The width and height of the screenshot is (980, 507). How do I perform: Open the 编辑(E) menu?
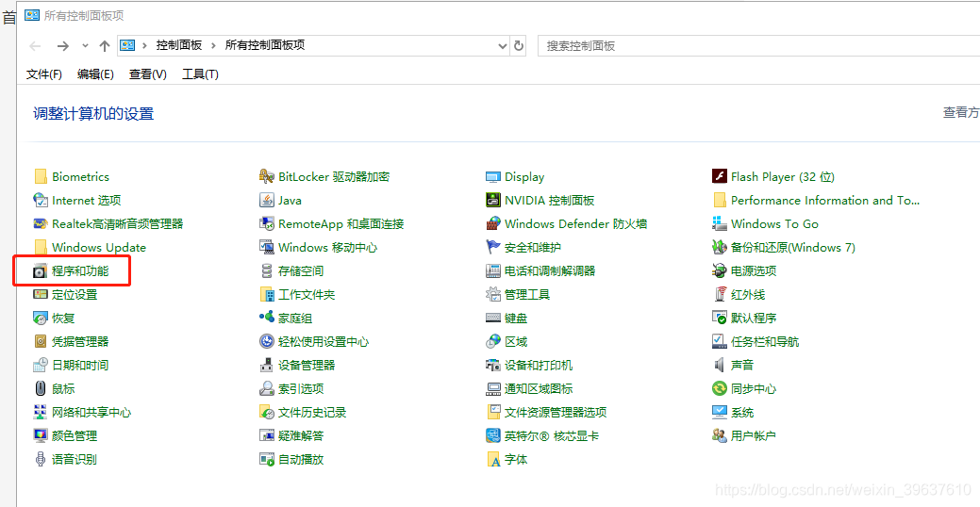95,74
